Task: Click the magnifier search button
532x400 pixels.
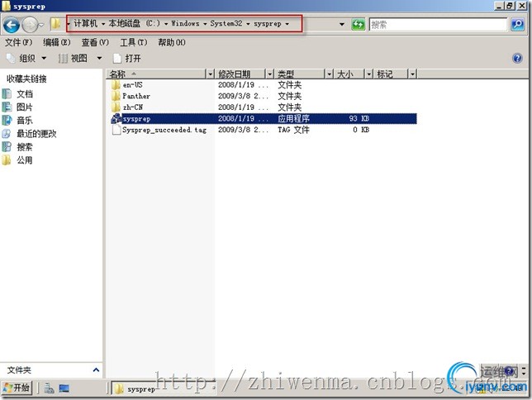Action: click(517, 25)
